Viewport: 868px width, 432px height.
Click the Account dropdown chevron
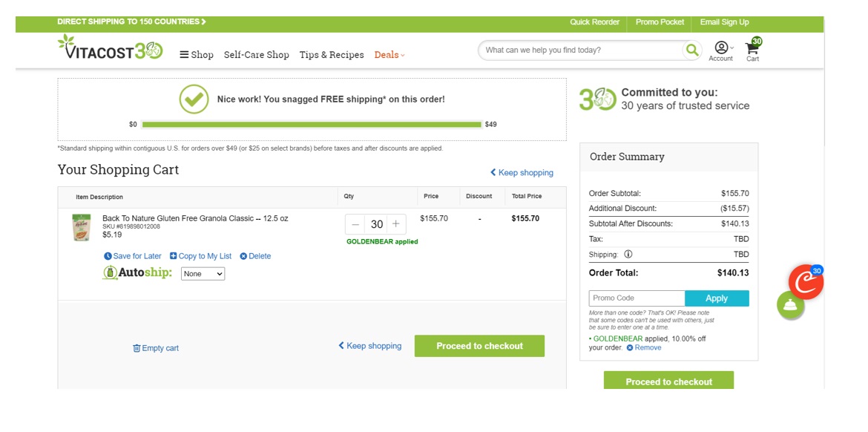coord(731,48)
